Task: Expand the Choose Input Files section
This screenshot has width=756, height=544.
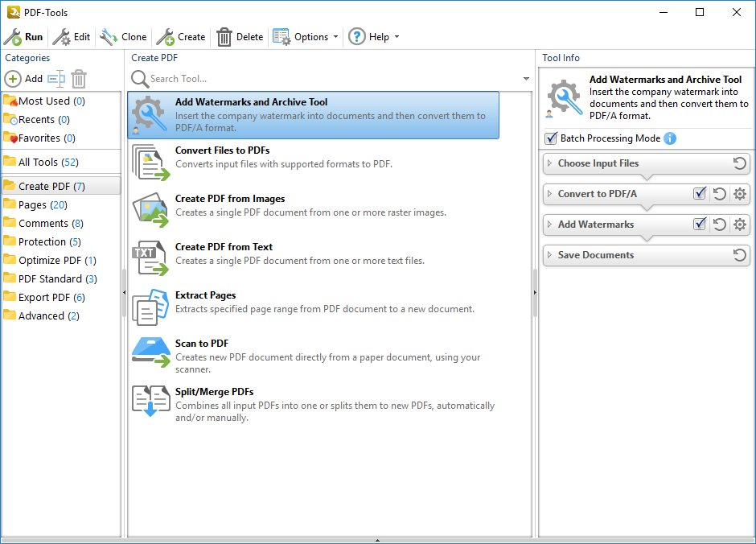Action: [x=550, y=163]
